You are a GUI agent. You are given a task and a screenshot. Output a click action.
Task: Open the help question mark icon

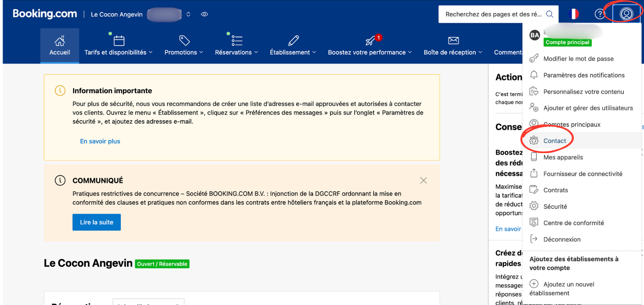600,14
